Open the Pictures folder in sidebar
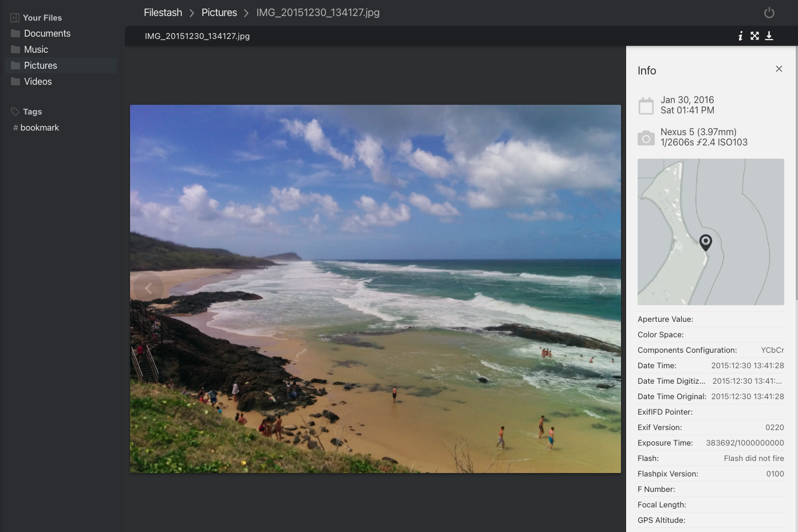 [x=61, y=65]
